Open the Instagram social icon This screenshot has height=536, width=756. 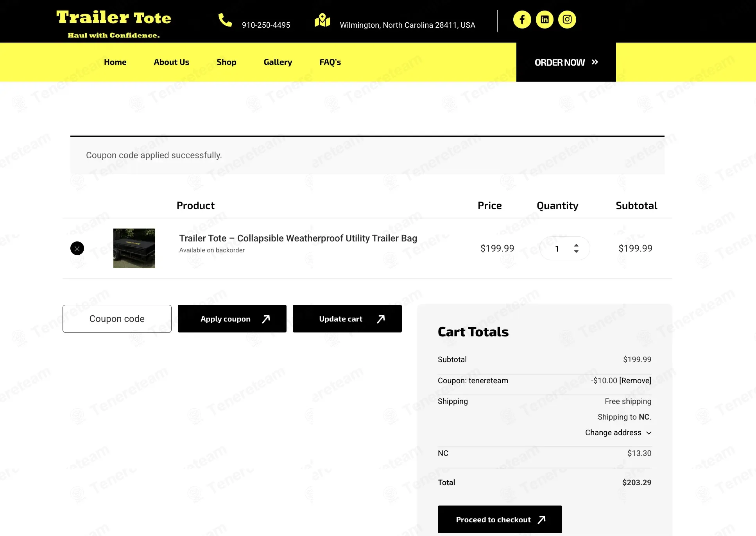[567, 20]
